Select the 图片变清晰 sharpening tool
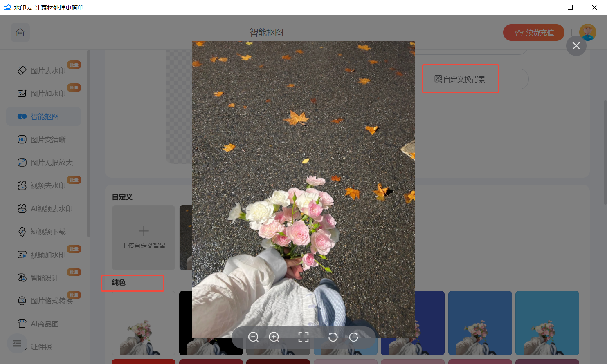The height and width of the screenshot is (364, 607). (x=43, y=139)
